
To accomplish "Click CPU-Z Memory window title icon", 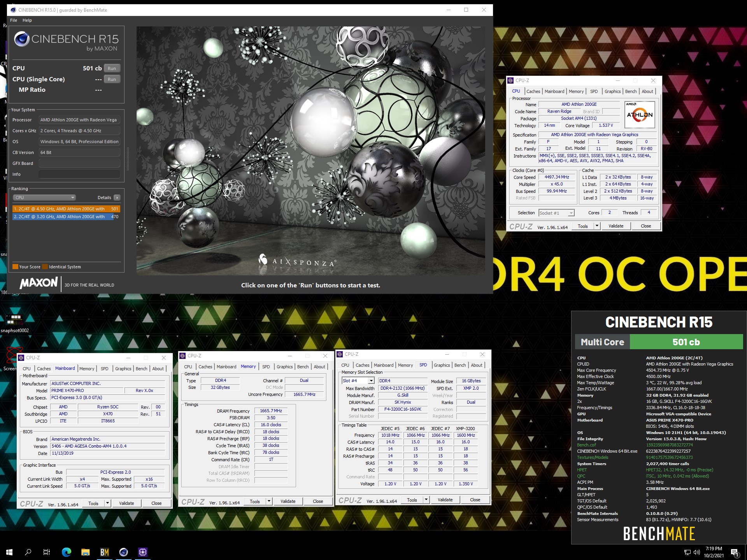I will click(x=182, y=356).
